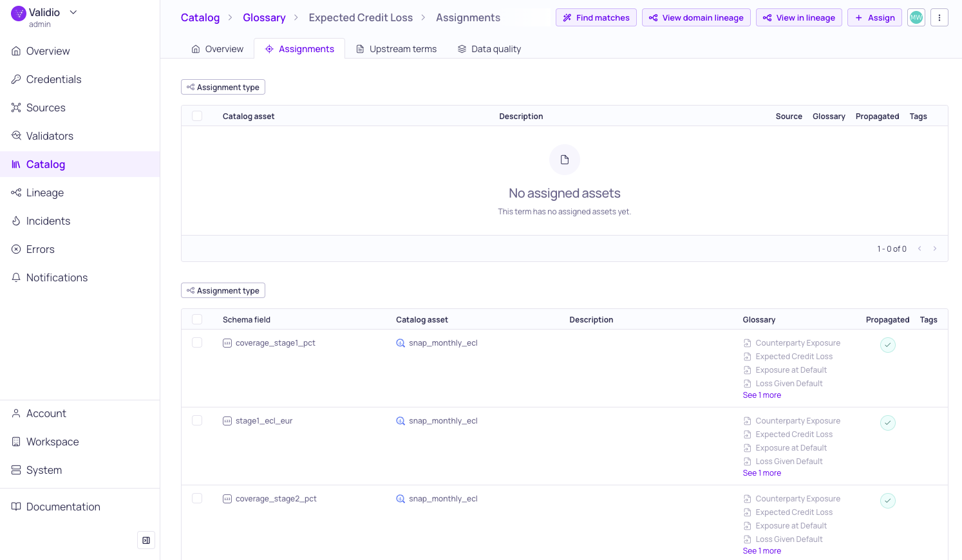Click the Assign button
Image resolution: width=962 pixels, height=560 pixels.
click(x=874, y=17)
